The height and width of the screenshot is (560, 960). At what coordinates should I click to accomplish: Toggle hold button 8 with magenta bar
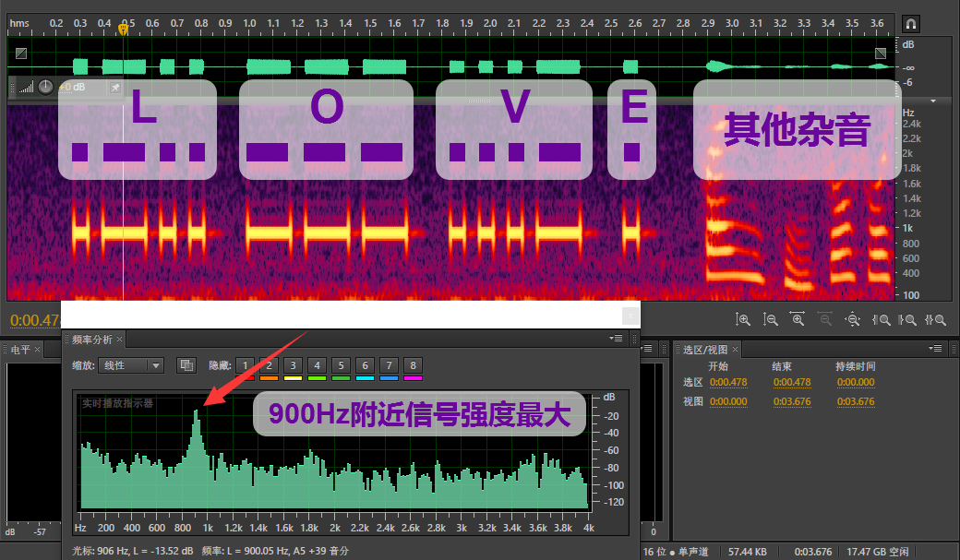pyautogui.click(x=413, y=365)
